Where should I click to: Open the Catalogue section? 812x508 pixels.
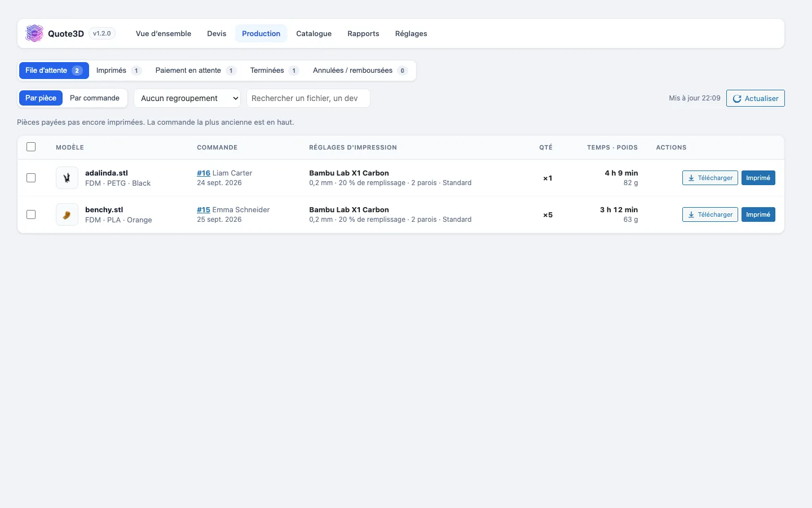[x=314, y=33]
